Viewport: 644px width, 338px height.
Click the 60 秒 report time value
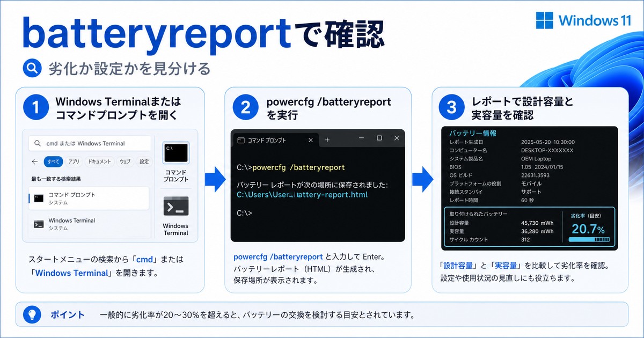point(528,200)
